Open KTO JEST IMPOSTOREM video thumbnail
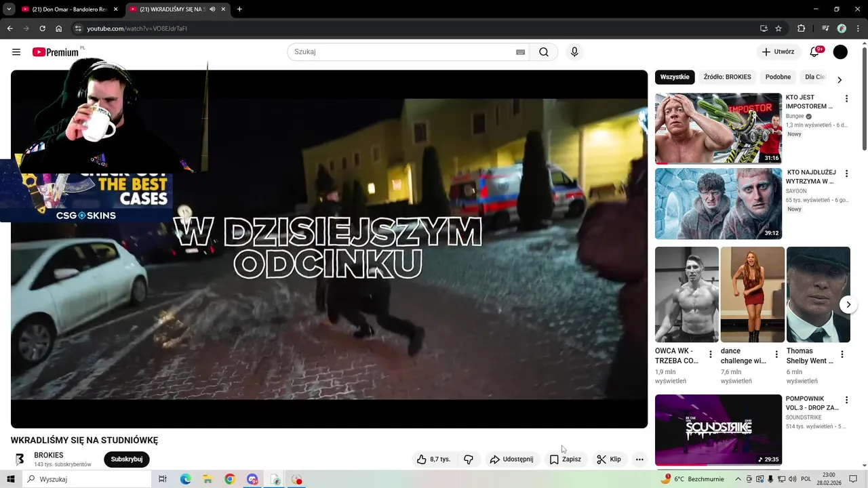 [718, 128]
